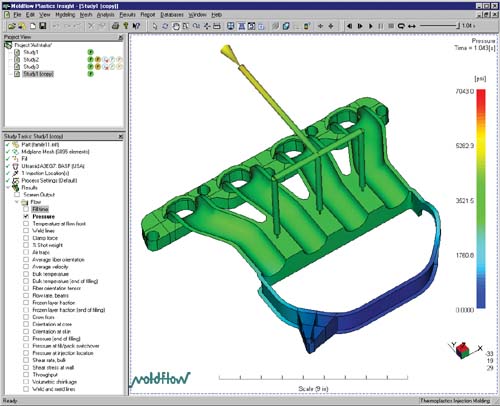Click the context help arrow icon
The image size is (500, 406).
(136, 26)
